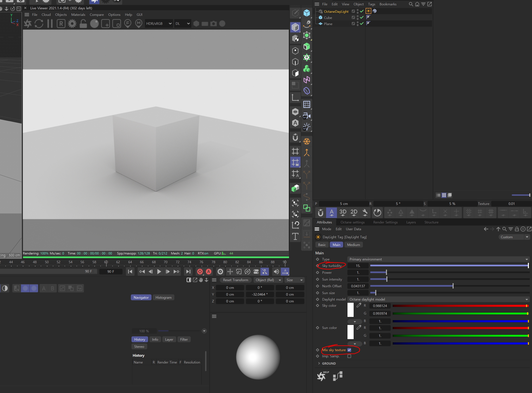This screenshot has height=393, width=532.
Task: Click the DayLight tag icon on OctaneDayLight
Action: coord(368,11)
